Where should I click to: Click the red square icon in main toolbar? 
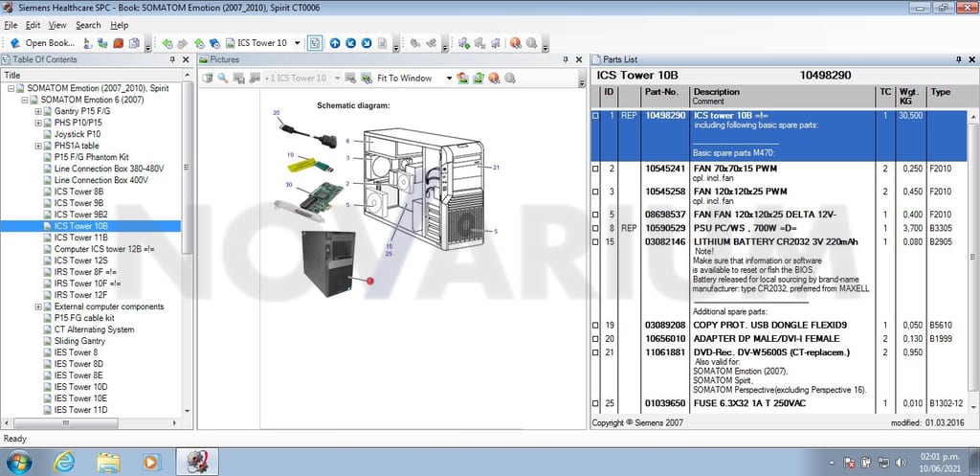tap(119, 43)
